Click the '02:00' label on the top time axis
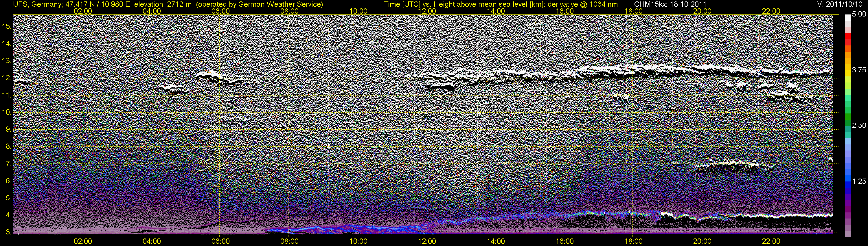868x246 pixels. tap(83, 11)
